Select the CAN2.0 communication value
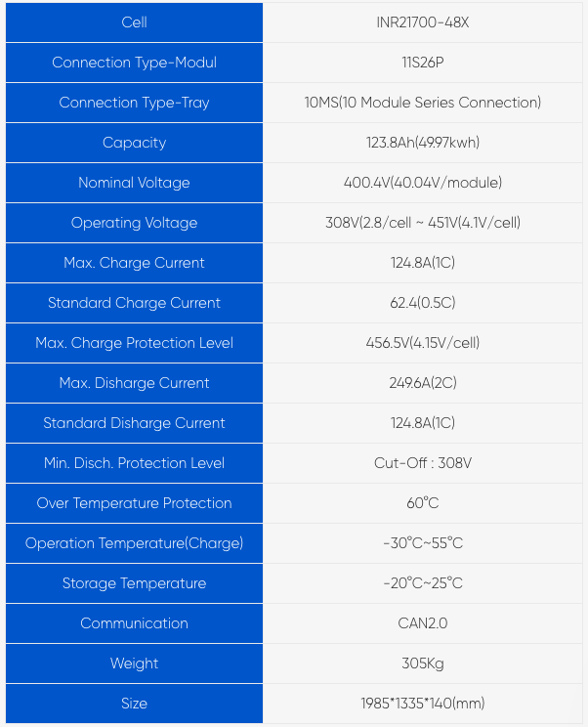 [422, 623]
